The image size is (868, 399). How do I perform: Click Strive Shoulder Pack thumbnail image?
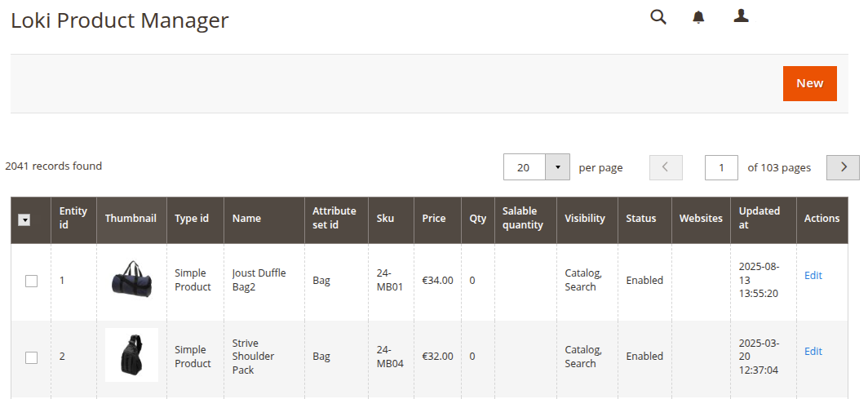pyautogui.click(x=131, y=356)
